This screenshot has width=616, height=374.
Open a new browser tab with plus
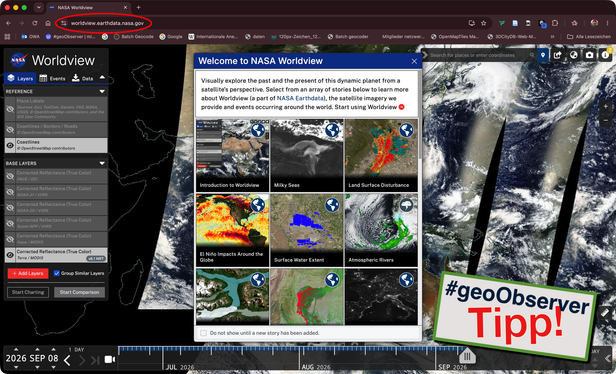pos(138,7)
